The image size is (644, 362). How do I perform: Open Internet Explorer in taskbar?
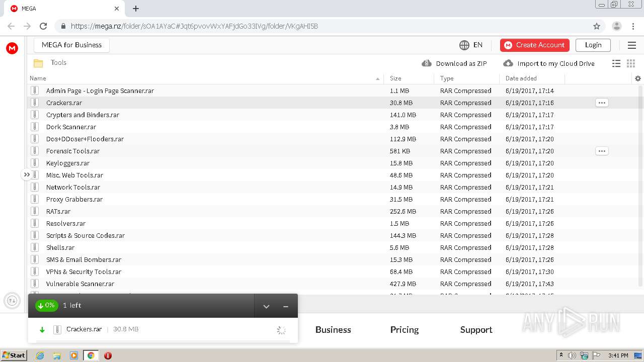(40, 355)
